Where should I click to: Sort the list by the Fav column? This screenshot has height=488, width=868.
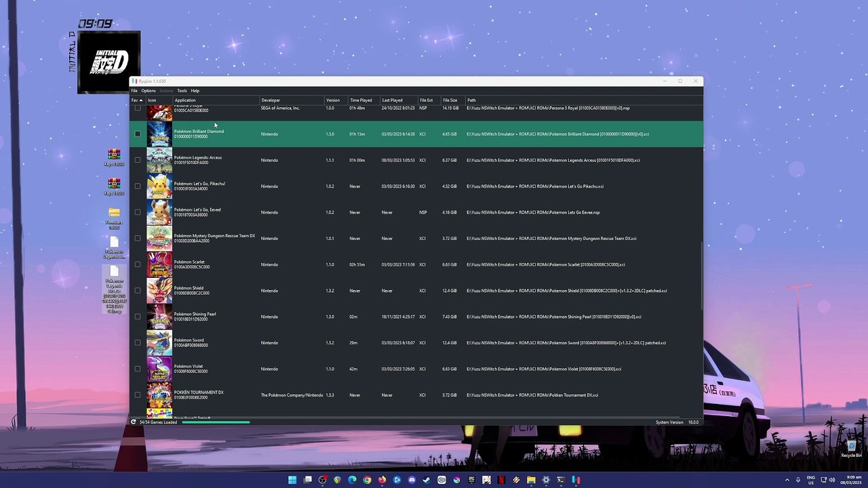138,100
